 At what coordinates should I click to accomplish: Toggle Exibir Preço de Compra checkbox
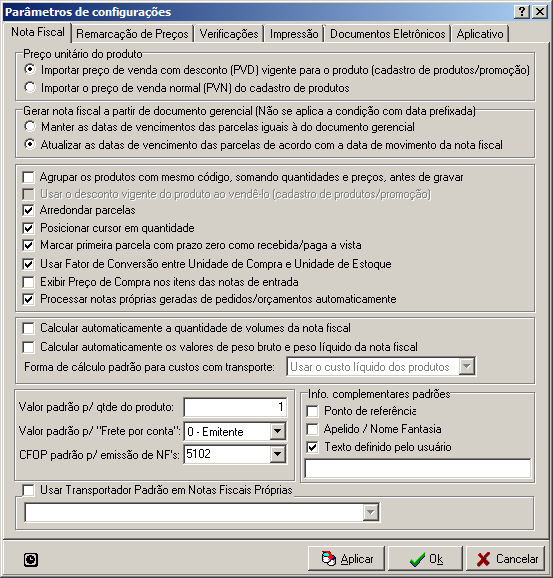[28, 282]
